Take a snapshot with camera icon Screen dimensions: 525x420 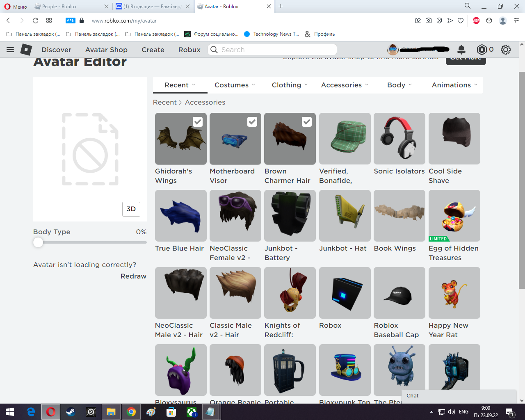(429, 21)
